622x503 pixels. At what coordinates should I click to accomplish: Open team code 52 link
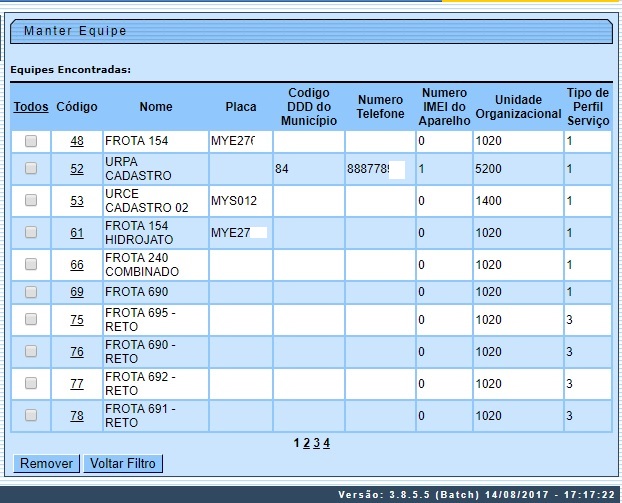click(x=77, y=169)
